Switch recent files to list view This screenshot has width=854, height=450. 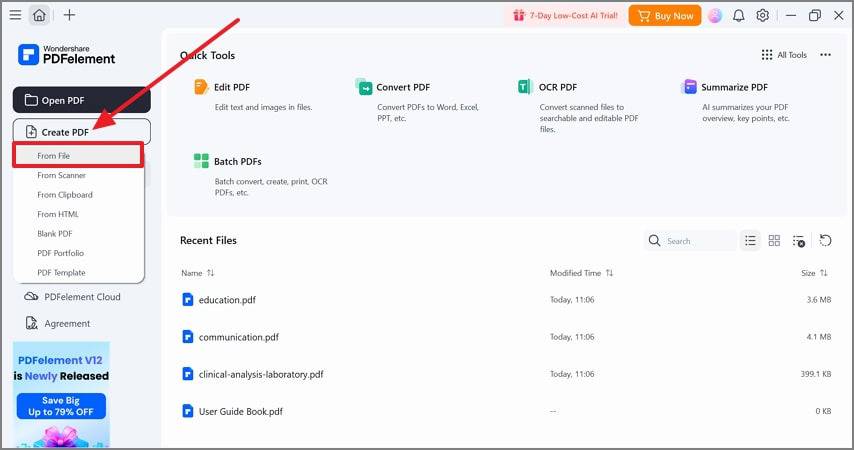[751, 241]
